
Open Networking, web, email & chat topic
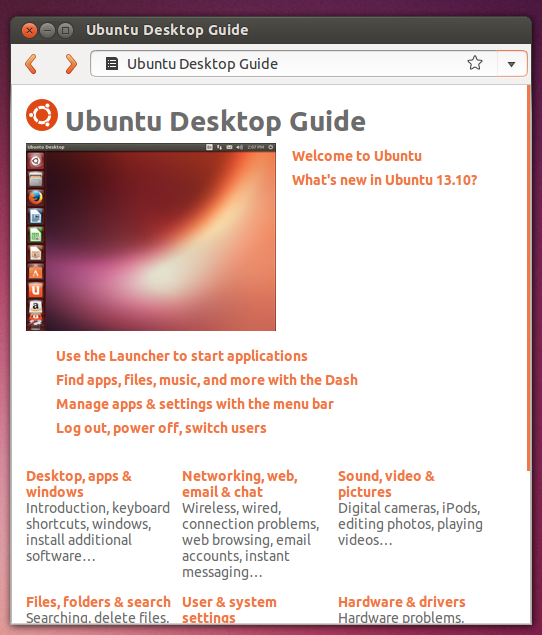[x=240, y=484]
